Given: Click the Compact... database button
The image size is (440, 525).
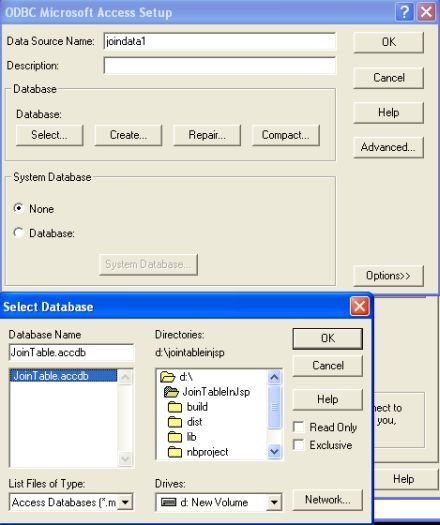Looking at the screenshot, I should tap(286, 135).
